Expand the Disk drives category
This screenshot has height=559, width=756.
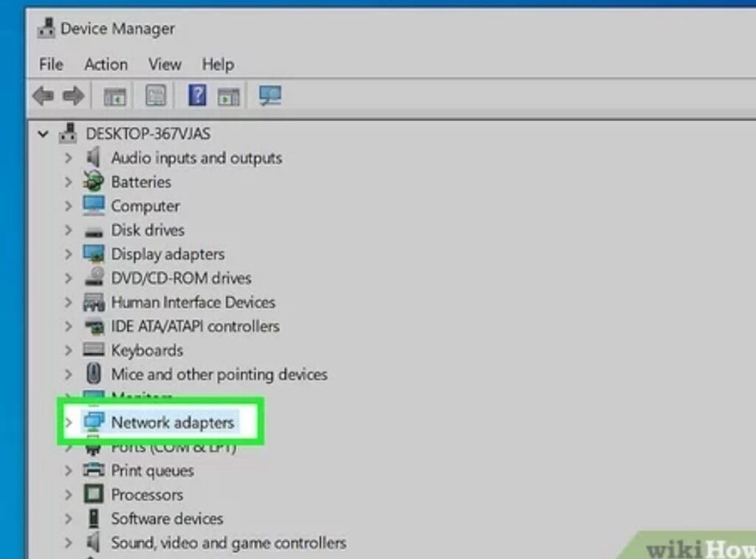click(x=68, y=230)
